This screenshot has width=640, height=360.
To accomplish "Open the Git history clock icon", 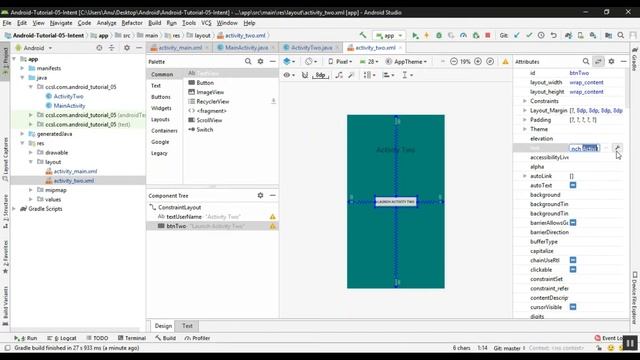I will pyautogui.click(x=541, y=36).
